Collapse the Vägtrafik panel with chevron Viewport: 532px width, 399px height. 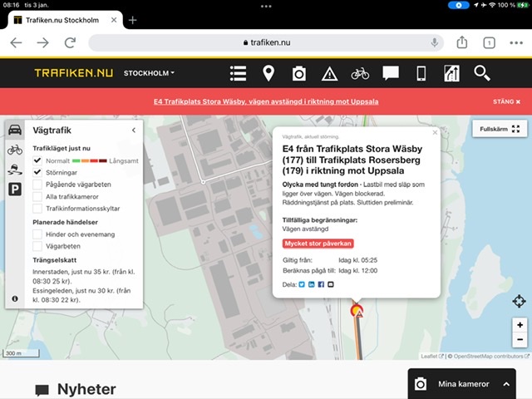point(133,131)
